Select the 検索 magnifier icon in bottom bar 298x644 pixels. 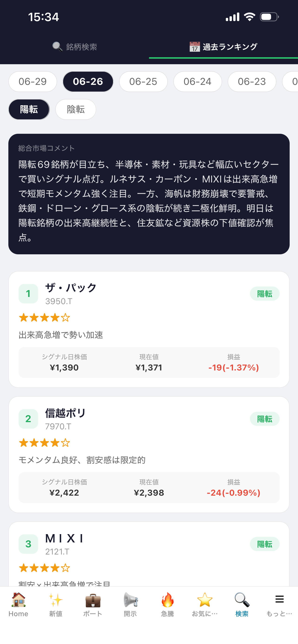click(x=242, y=599)
